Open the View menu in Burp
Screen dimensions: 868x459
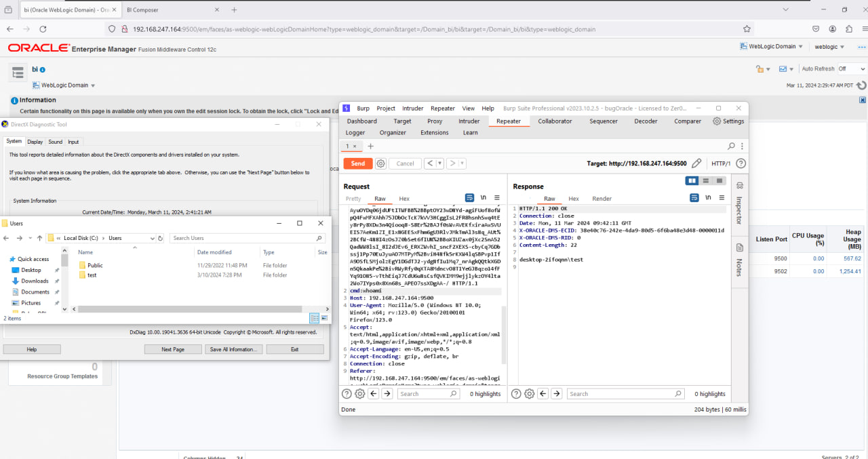click(x=469, y=108)
